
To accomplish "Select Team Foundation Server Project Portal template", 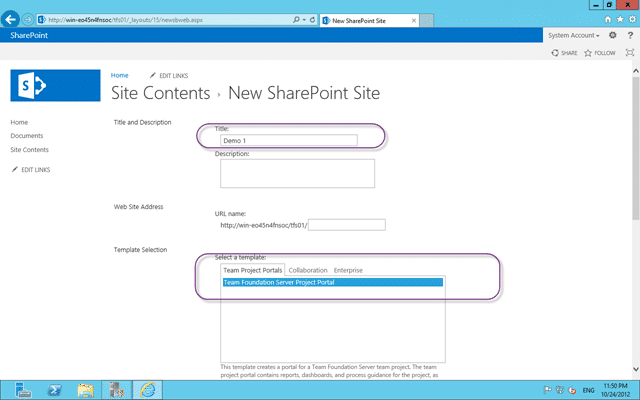I will coord(333,282).
